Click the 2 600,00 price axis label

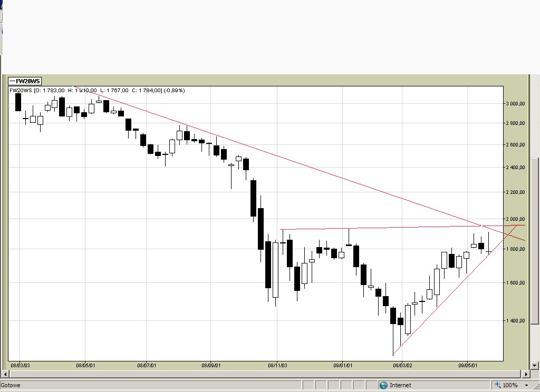coord(516,145)
